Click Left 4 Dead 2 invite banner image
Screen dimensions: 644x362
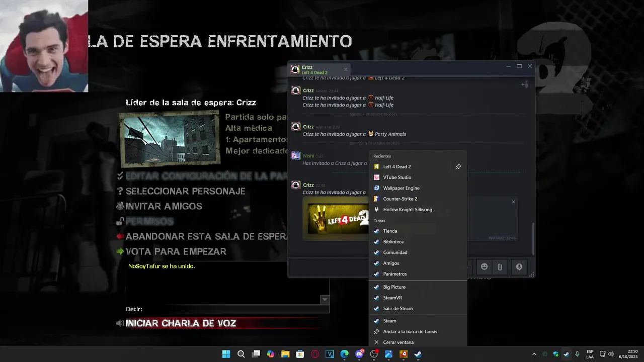(338, 219)
